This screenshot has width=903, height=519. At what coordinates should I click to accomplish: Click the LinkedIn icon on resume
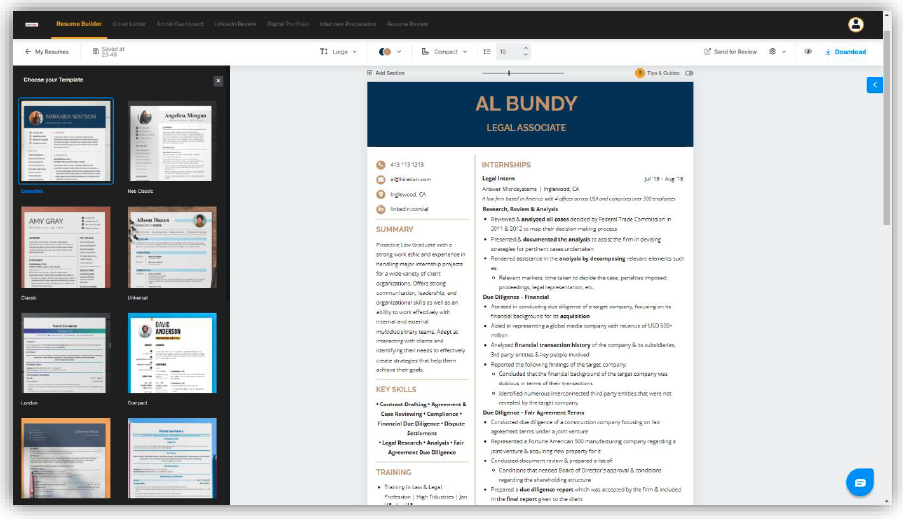381,209
